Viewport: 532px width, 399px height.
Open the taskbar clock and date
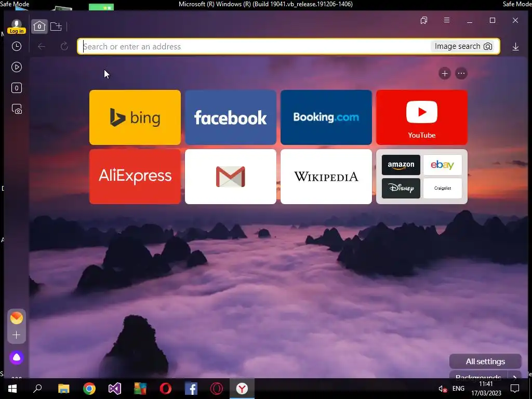[x=486, y=389]
